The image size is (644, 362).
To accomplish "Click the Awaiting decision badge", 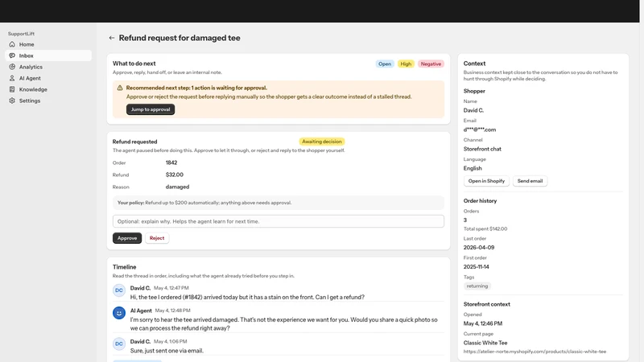I will pyautogui.click(x=321, y=142).
